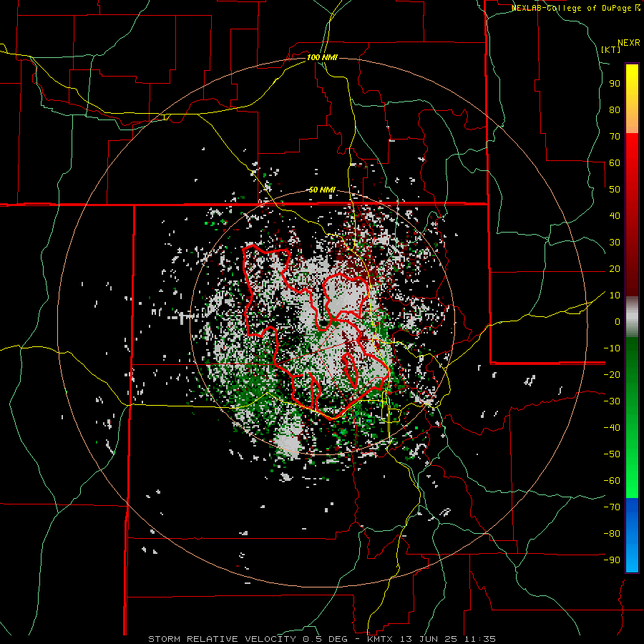Click the -60 value on the velocity scale
The height and width of the screenshot is (644, 644).
pyautogui.click(x=612, y=481)
